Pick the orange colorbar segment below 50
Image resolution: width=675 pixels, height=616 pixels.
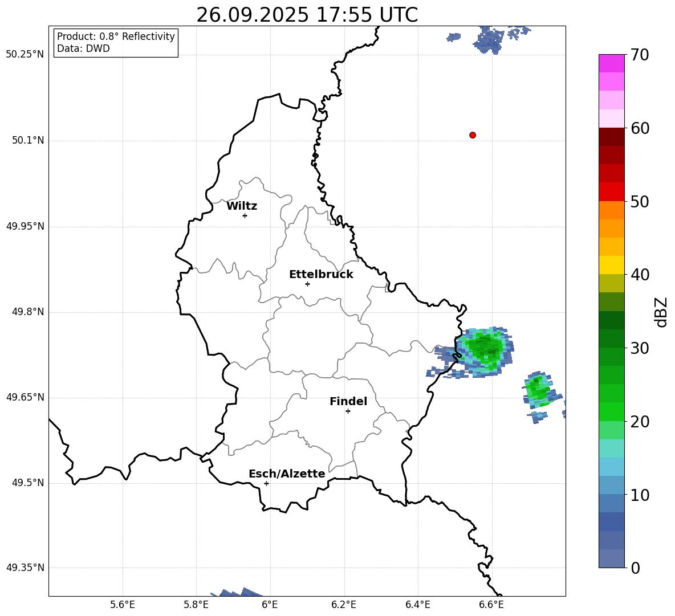[611, 210]
